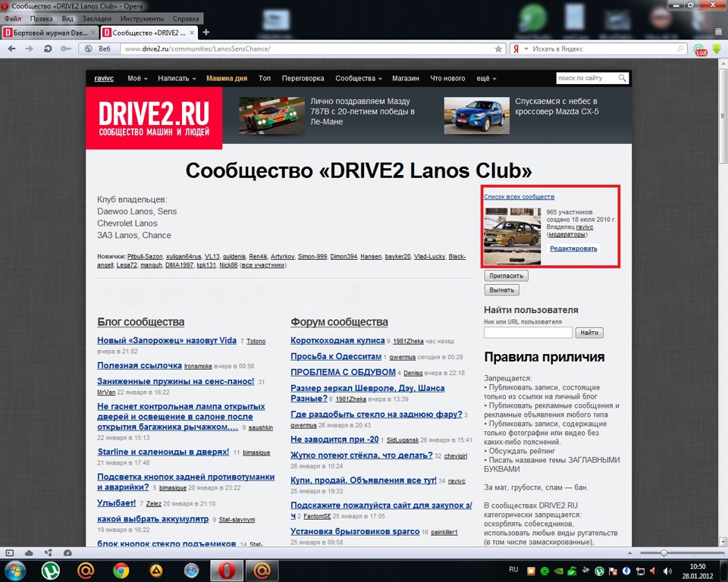Click the green download arrow extension icon

(x=717, y=48)
